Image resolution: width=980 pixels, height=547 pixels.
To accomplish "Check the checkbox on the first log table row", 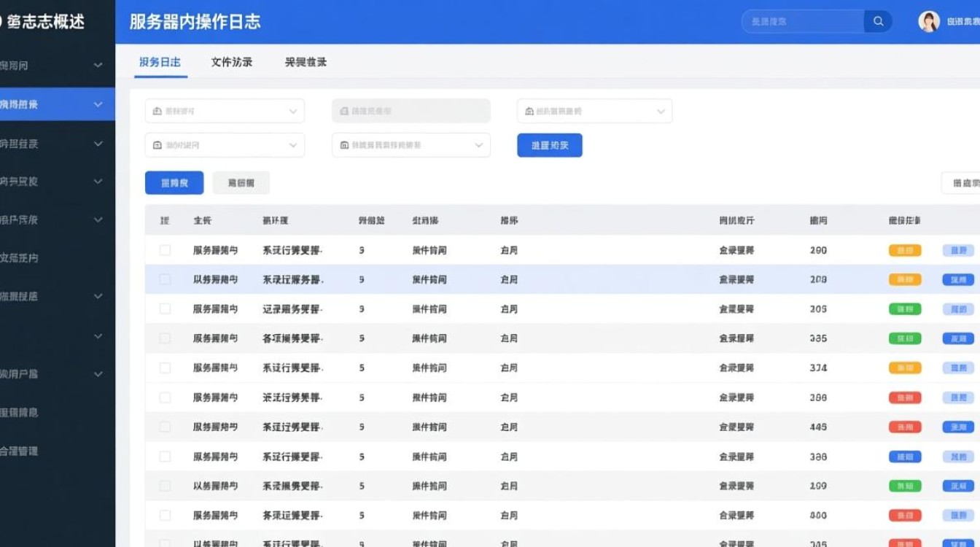I will (164, 249).
